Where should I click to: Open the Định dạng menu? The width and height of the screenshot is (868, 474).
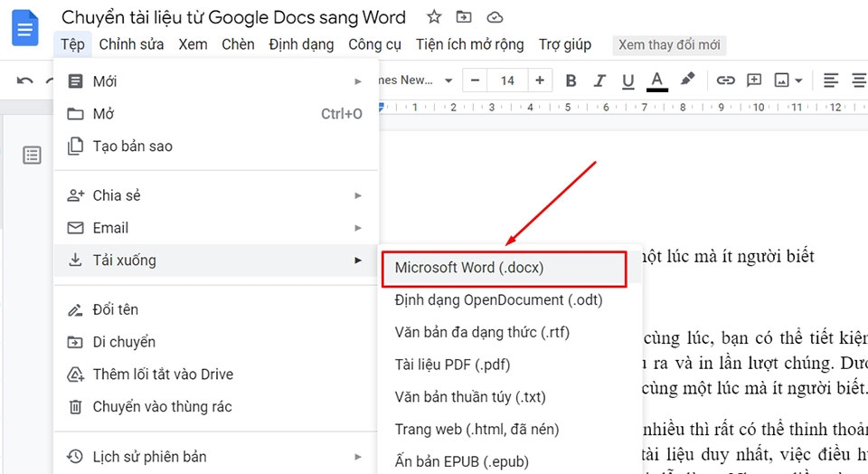coord(301,44)
